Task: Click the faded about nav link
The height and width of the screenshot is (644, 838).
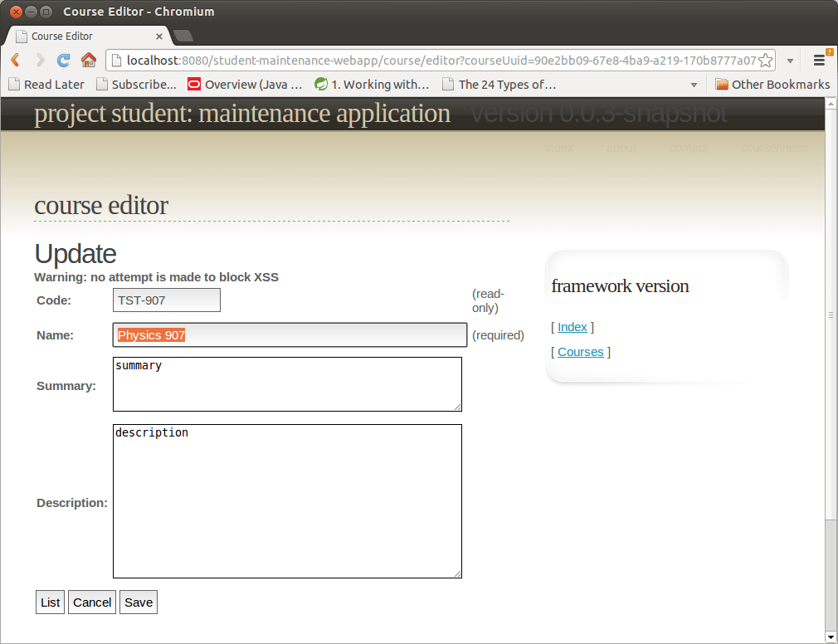Action: pyautogui.click(x=621, y=148)
